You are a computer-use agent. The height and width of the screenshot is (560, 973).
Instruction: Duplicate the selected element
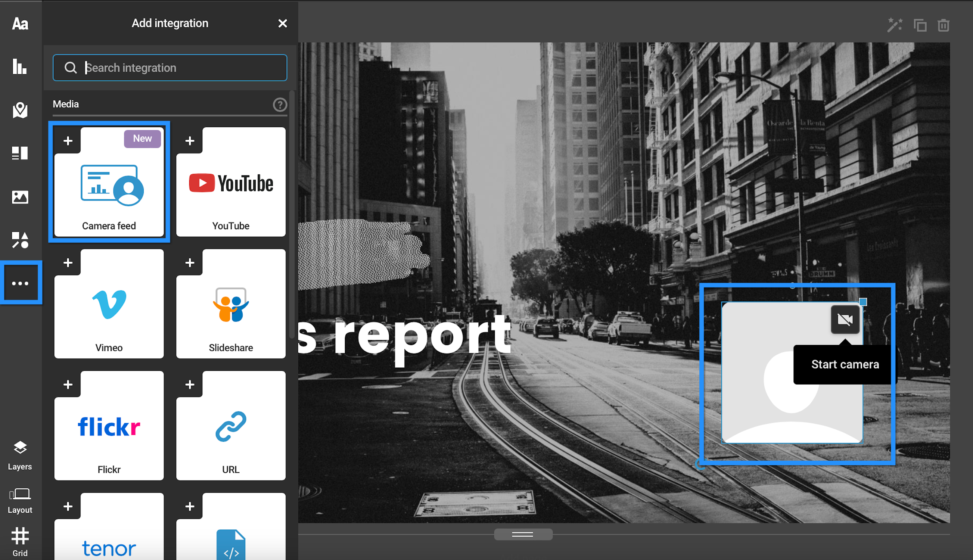coord(920,26)
